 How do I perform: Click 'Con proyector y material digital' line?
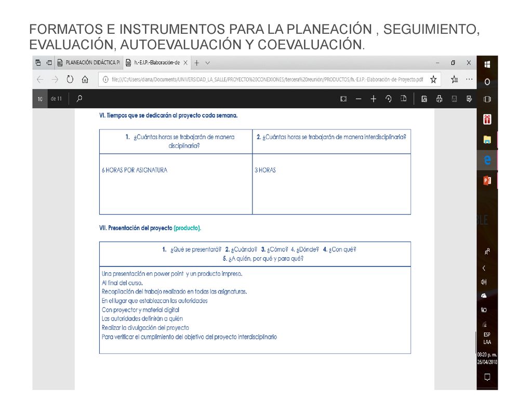pos(140,310)
